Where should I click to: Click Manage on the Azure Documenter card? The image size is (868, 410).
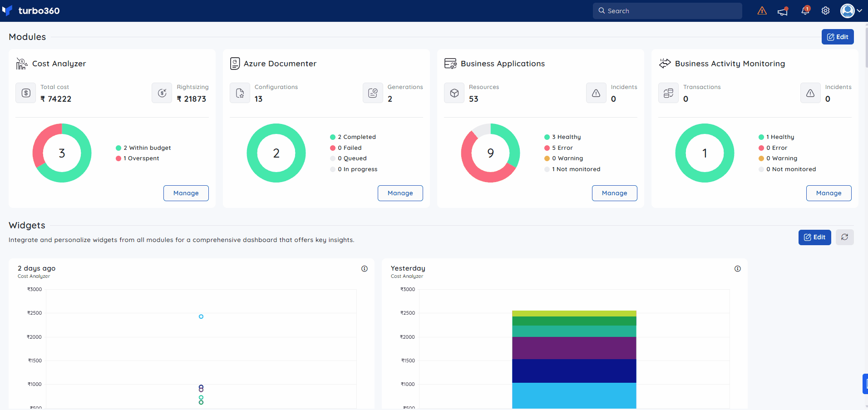[x=400, y=193]
